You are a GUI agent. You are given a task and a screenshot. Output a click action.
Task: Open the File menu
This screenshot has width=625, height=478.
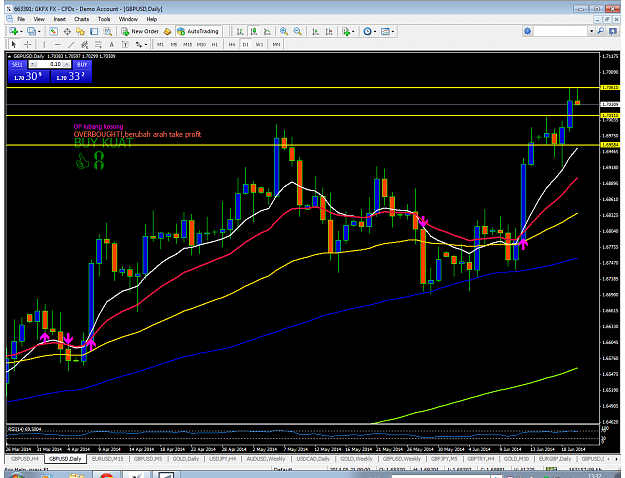[21, 19]
